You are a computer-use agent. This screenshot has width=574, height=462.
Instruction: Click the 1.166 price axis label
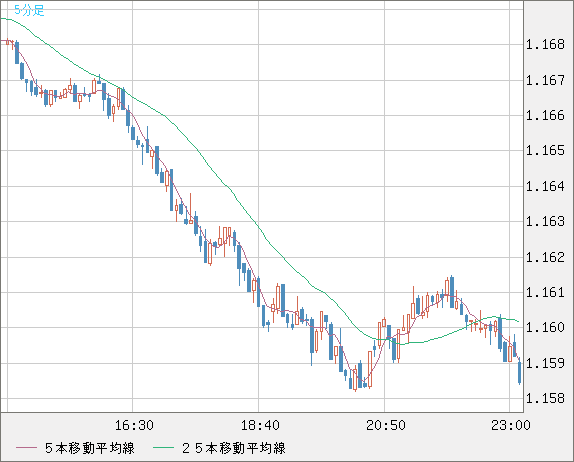point(545,115)
